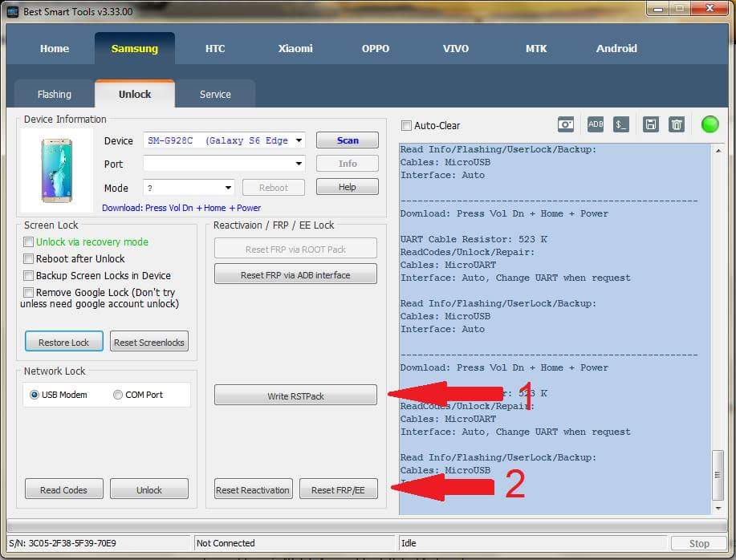Check Remove Google Lock option

coord(28,293)
